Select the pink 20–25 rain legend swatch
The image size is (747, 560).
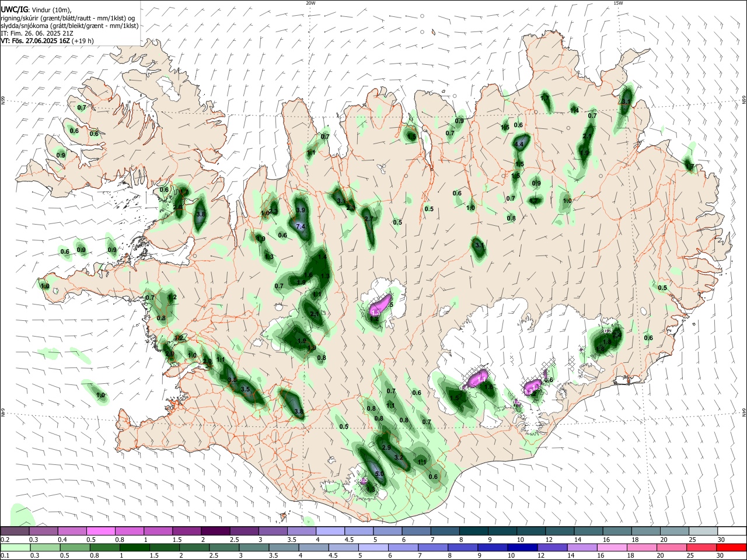pyautogui.click(x=671, y=547)
